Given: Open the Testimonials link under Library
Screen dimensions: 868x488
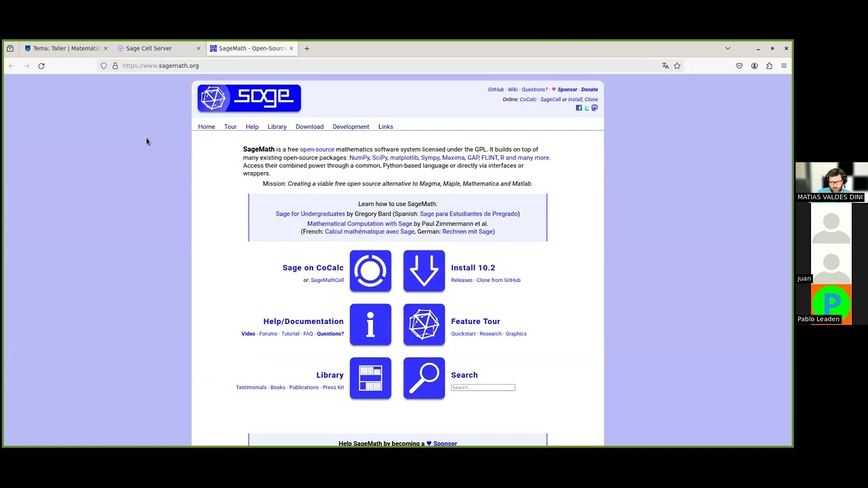Looking at the screenshot, I should pos(251,387).
